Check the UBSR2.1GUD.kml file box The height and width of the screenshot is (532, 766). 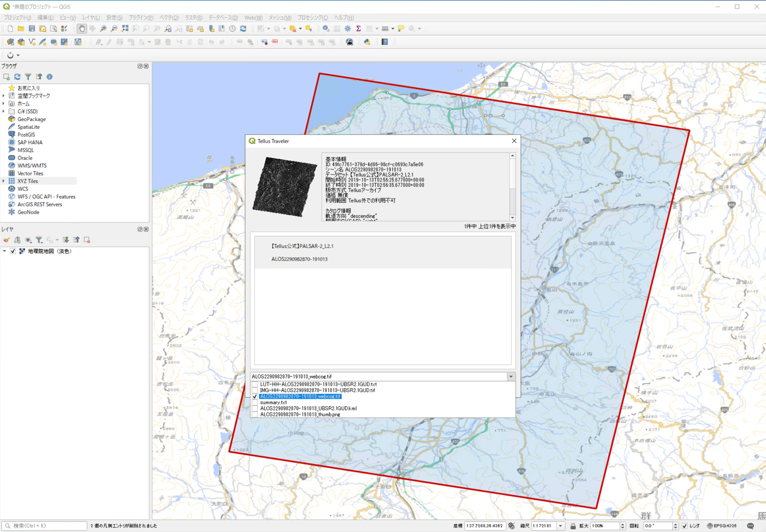pyautogui.click(x=255, y=409)
